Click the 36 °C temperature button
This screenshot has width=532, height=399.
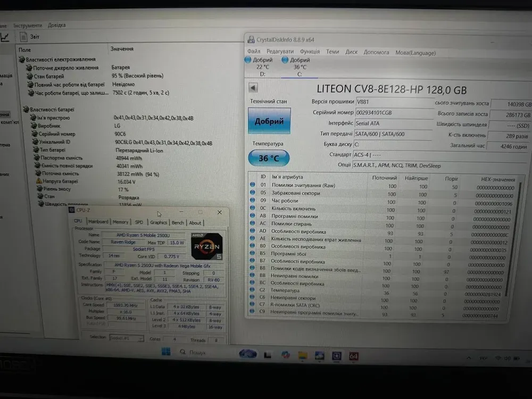(x=269, y=158)
